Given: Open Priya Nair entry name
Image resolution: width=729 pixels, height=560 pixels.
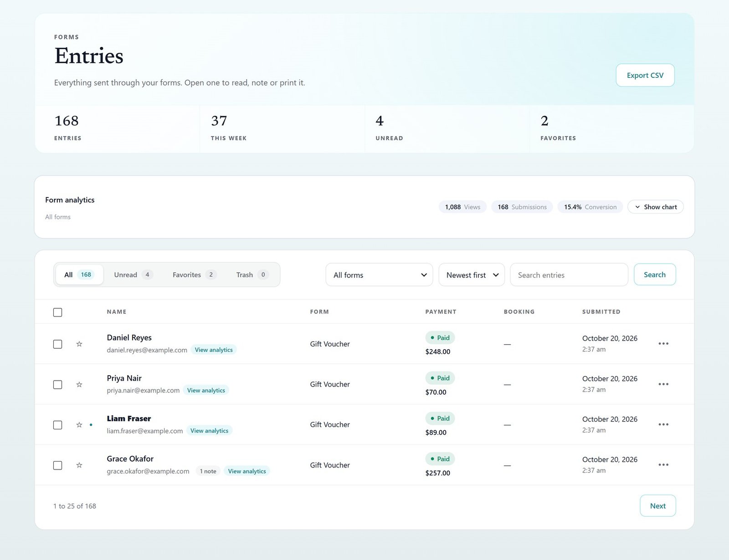Looking at the screenshot, I should click(124, 378).
